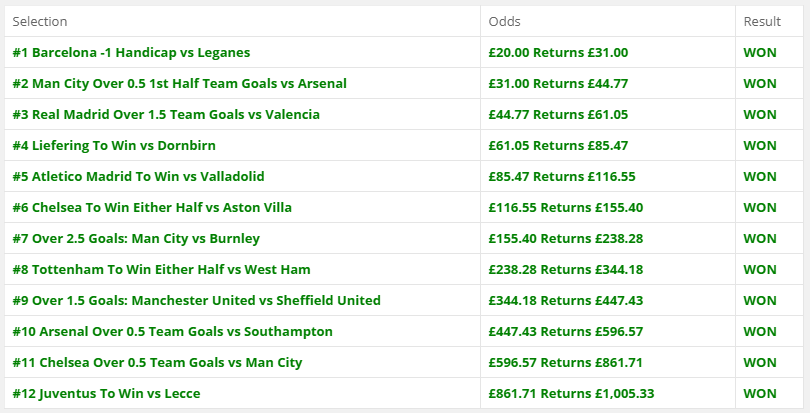The image size is (810, 413).
Task: Select #6 Chelsea To Win Either Half
Action: [152, 207]
